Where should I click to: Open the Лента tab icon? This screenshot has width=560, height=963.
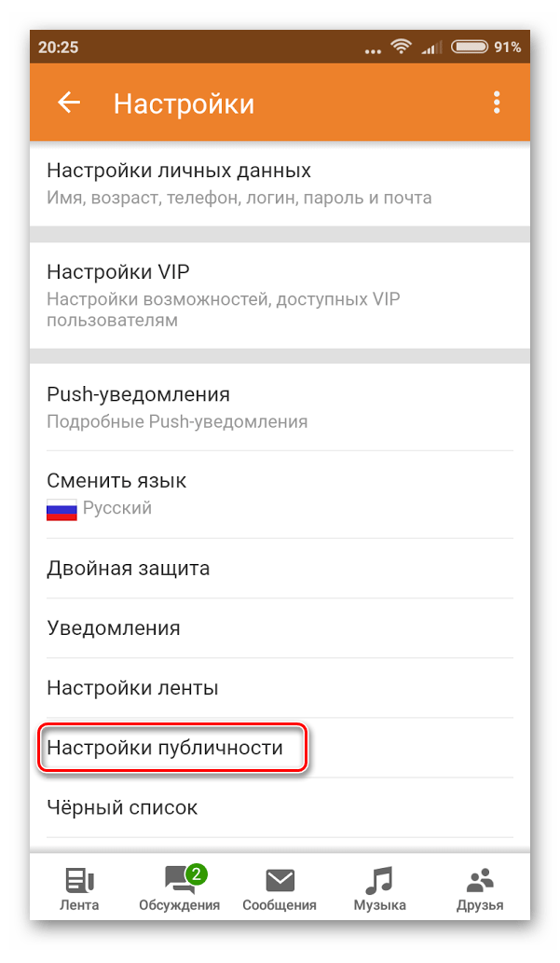coord(80,881)
